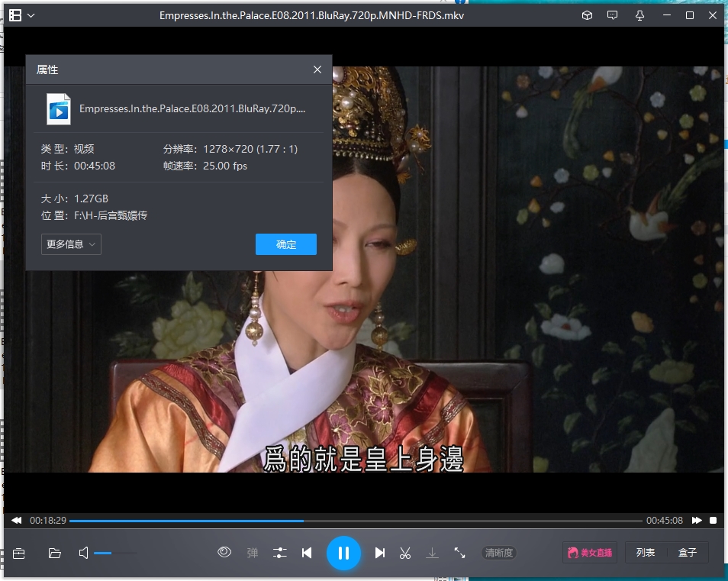Toggle the 弹 danmaku button

pos(252,553)
